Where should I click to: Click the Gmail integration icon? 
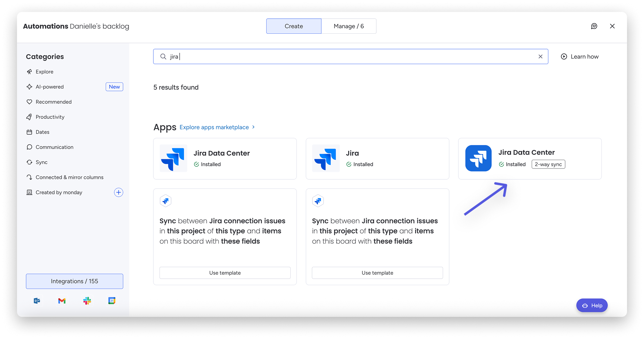tap(62, 301)
